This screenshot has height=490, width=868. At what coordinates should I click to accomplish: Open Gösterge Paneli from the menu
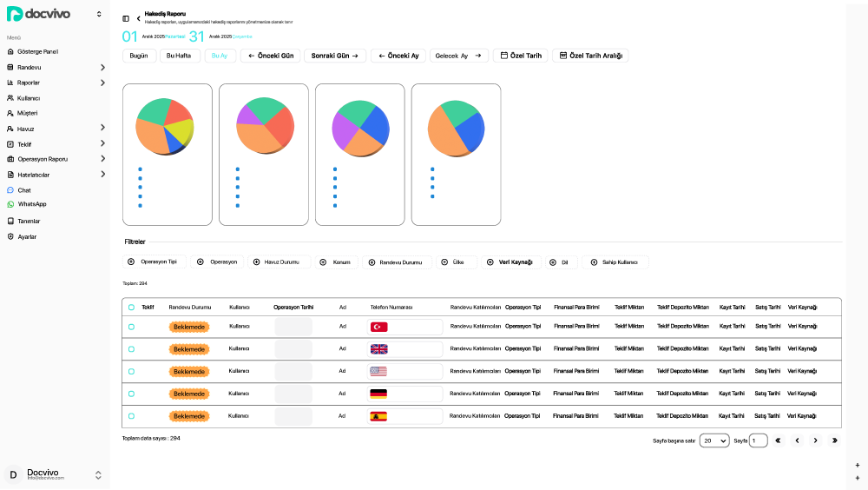pyautogui.click(x=37, y=51)
